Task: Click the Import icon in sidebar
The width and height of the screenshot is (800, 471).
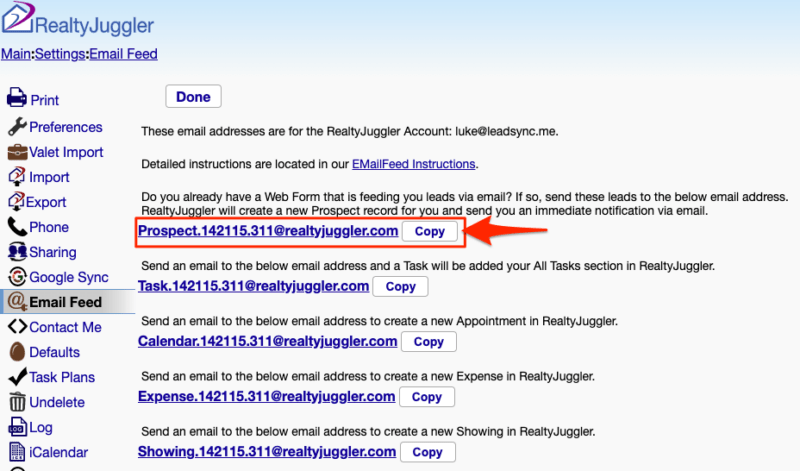Action: (x=17, y=177)
